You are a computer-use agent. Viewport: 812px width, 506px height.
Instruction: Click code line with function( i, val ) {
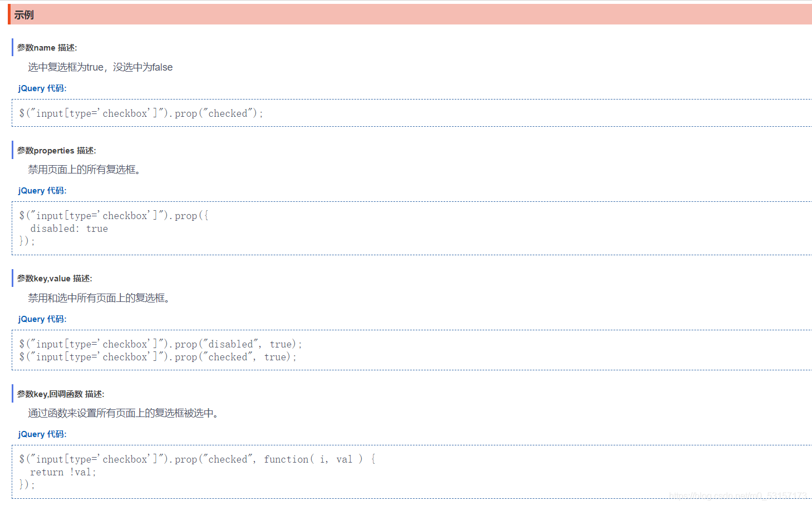coord(197,459)
